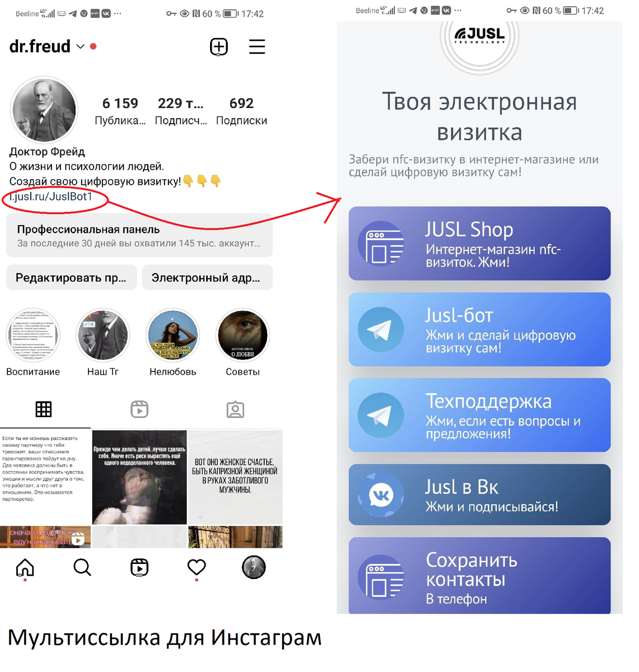The image size is (639, 672).
Task: Tap the Jusl в Вк card
Action: (x=479, y=494)
